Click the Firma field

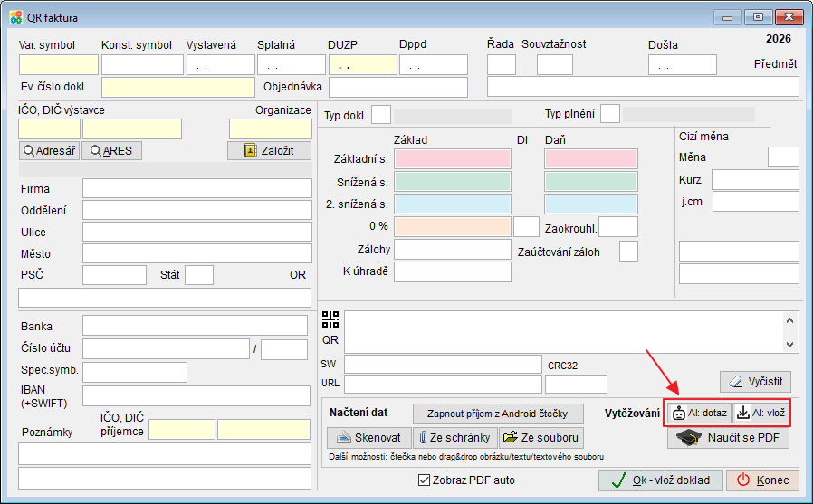click(197, 188)
